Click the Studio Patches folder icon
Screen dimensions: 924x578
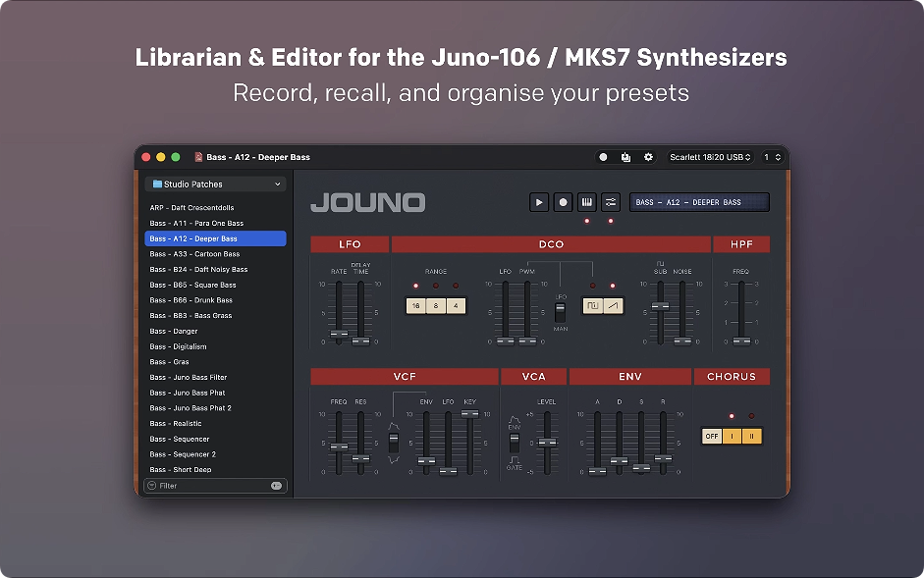pyautogui.click(x=159, y=184)
